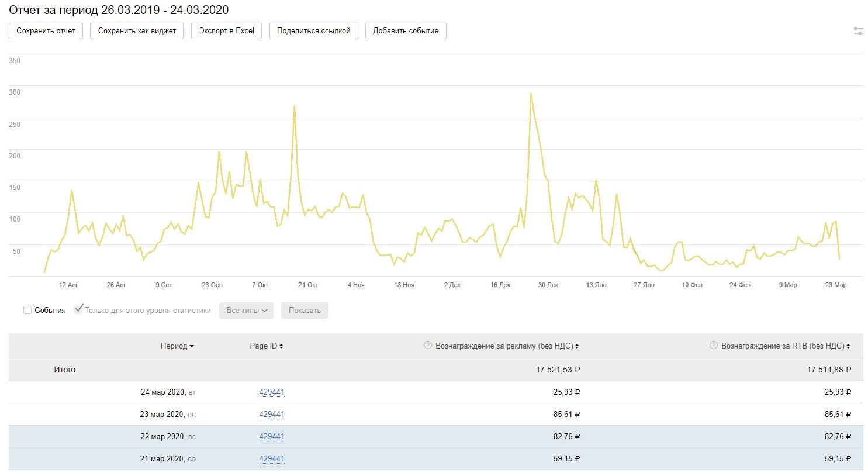Viewport: 868px width, 476px height.
Task: Sort by Page ID column arrows
Action: pos(281,346)
